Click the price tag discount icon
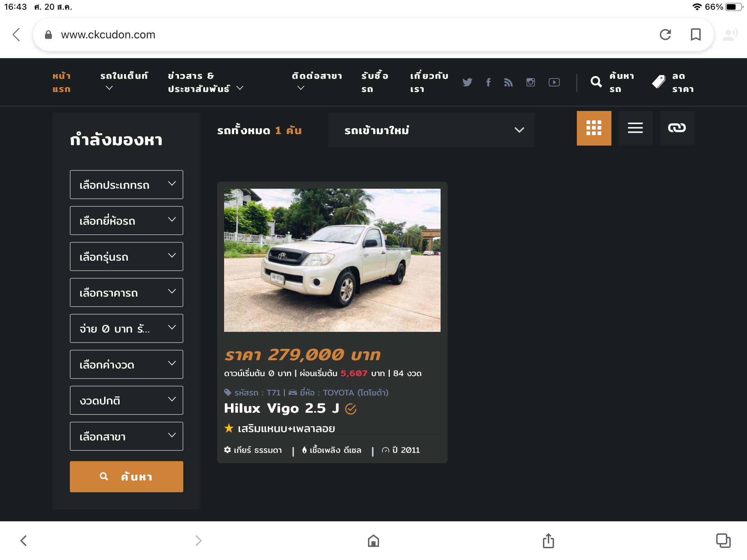 658,82
